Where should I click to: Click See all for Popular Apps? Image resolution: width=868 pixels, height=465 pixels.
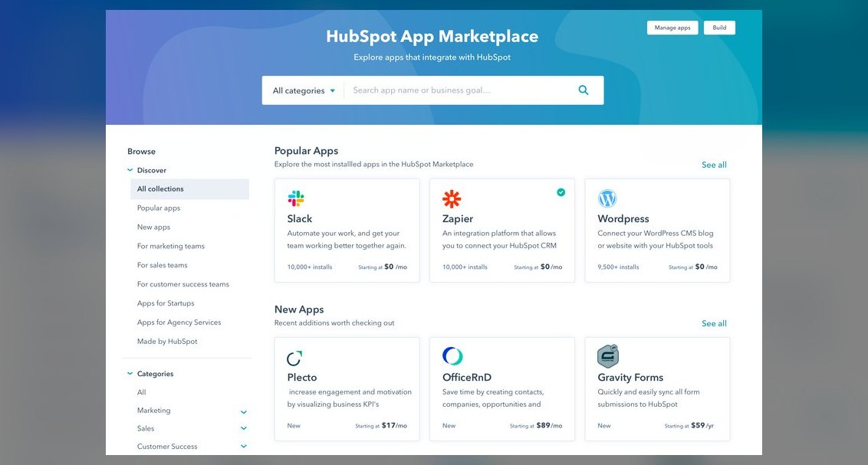tap(714, 165)
